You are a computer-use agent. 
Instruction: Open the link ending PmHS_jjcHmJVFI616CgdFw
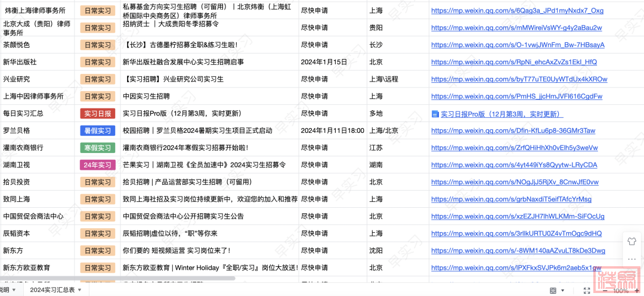coord(516,96)
